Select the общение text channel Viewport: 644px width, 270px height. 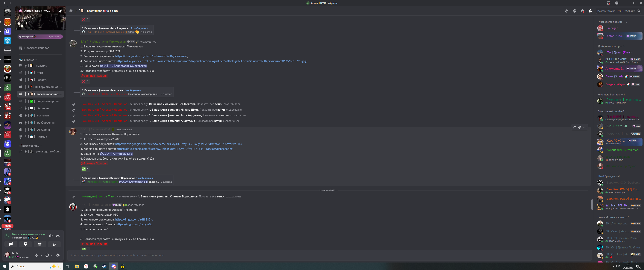(42, 108)
